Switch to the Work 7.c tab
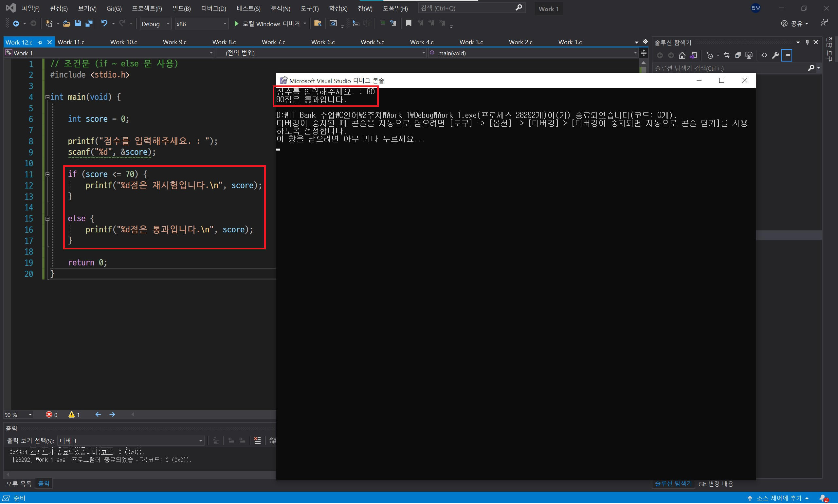The width and height of the screenshot is (838, 504). (x=273, y=42)
